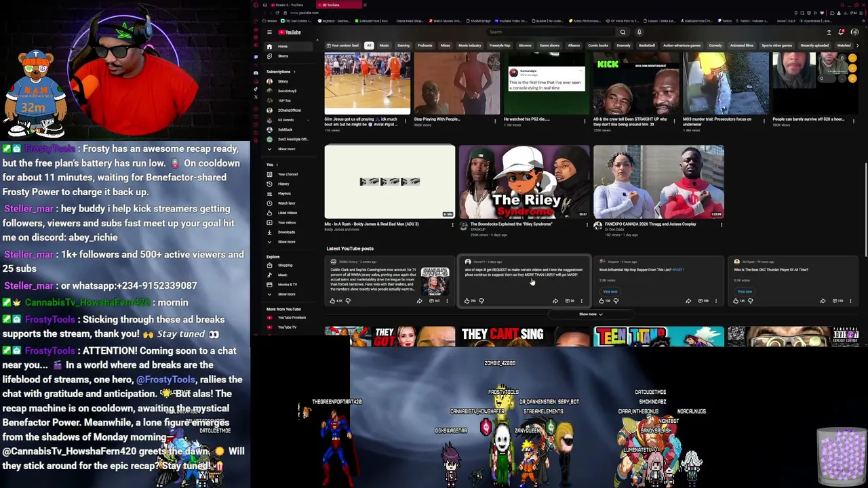Like the 'alot of days' REQUEST post

coord(469,300)
